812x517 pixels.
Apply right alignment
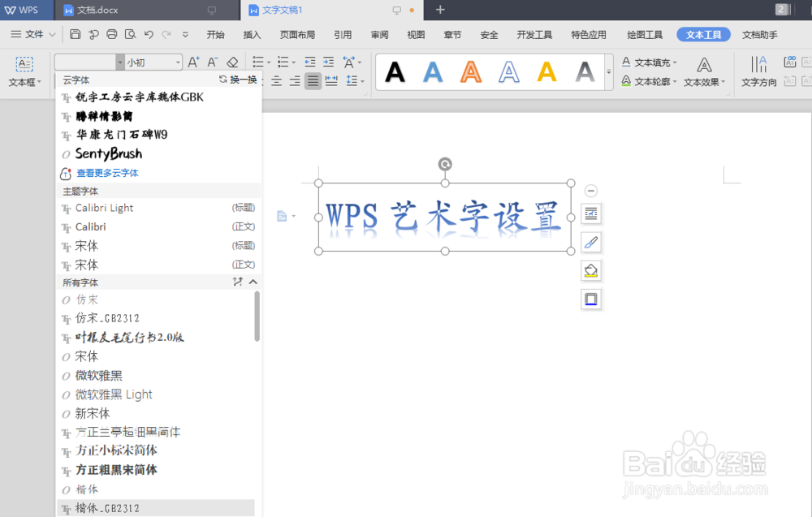click(x=295, y=80)
